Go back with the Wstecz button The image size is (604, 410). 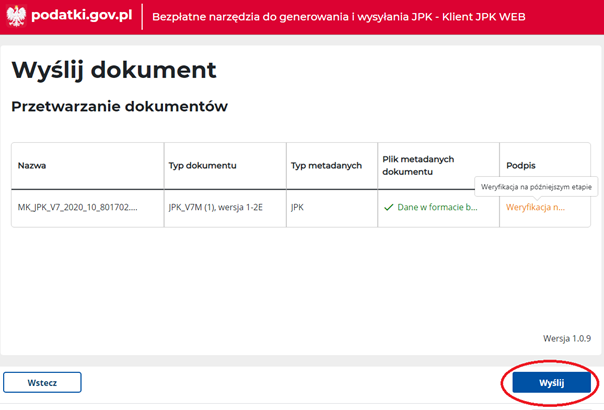(42, 382)
